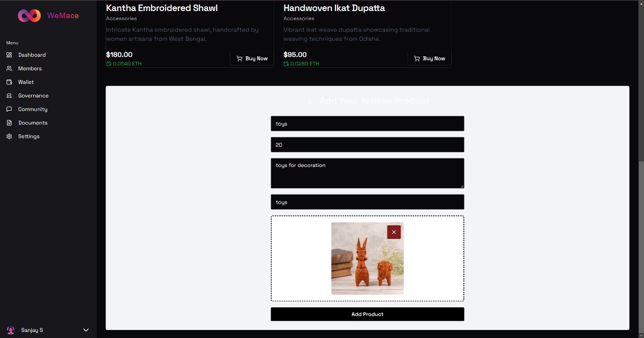
Task: Open Settings via its gear icon
Action: (10, 136)
